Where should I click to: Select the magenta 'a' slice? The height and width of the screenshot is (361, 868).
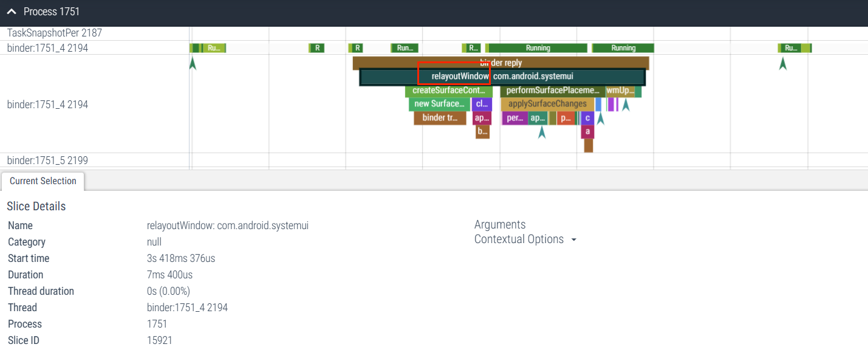587,131
